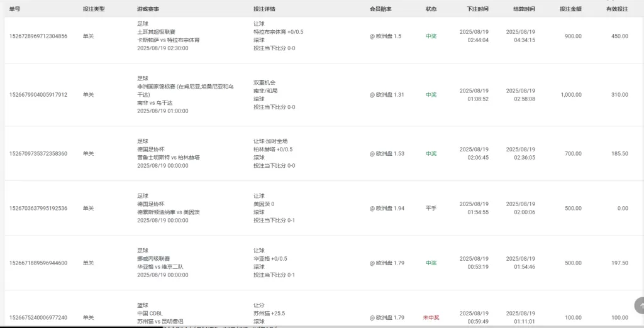Click the settlement time ending 02:36:05
Image resolution: width=644 pixels, height=328 pixels.
[520, 153]
